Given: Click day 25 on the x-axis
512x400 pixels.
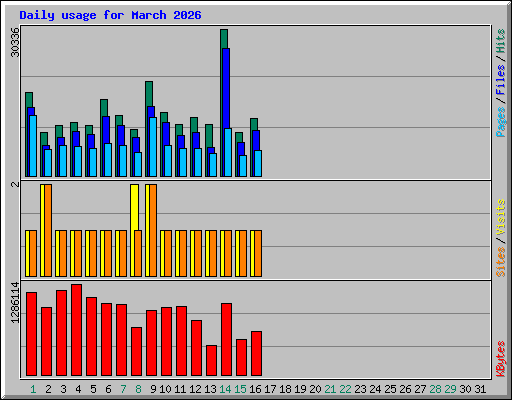Looking at the screenshot, I should [390, 389].
